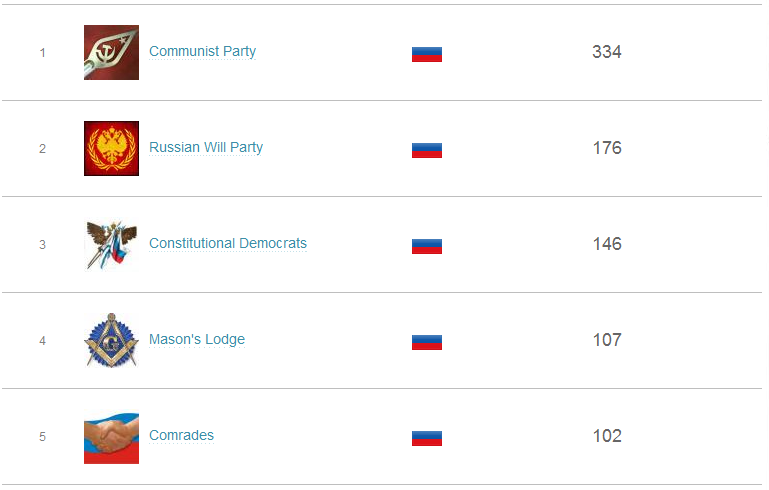Click the Russian flag beside Constitutional Democrats

tap(427, 246)
